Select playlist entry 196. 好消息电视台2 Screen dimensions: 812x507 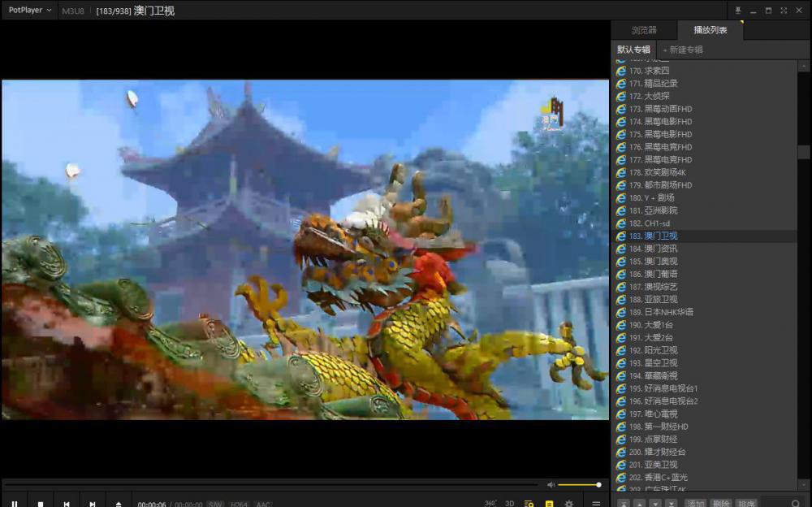pos(706,401)
